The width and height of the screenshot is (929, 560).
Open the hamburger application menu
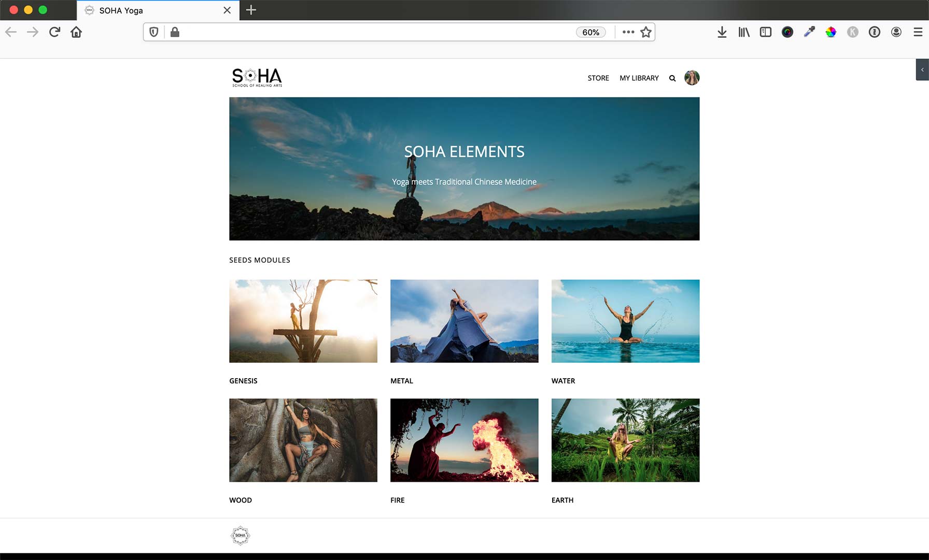click(x=918, y=32)
